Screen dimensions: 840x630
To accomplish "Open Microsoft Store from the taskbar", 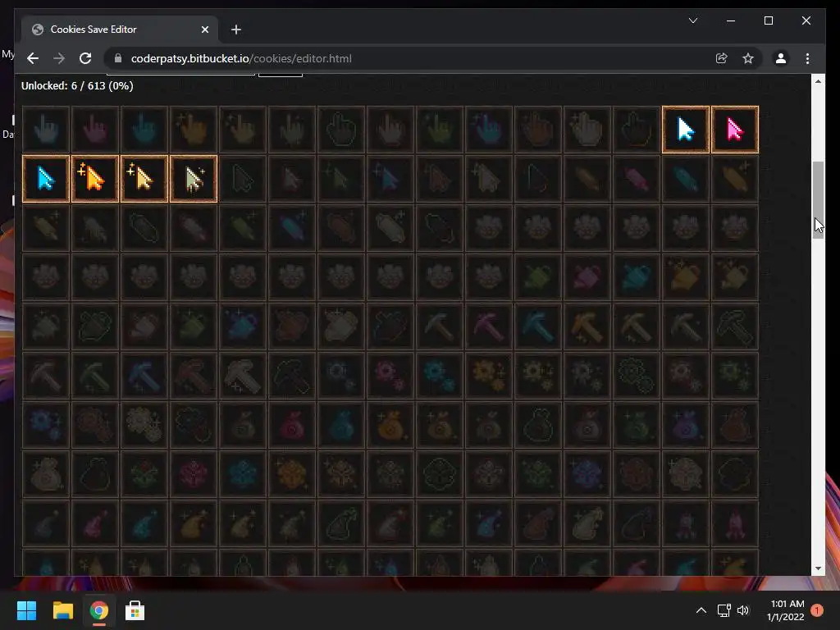I will 135,610.
